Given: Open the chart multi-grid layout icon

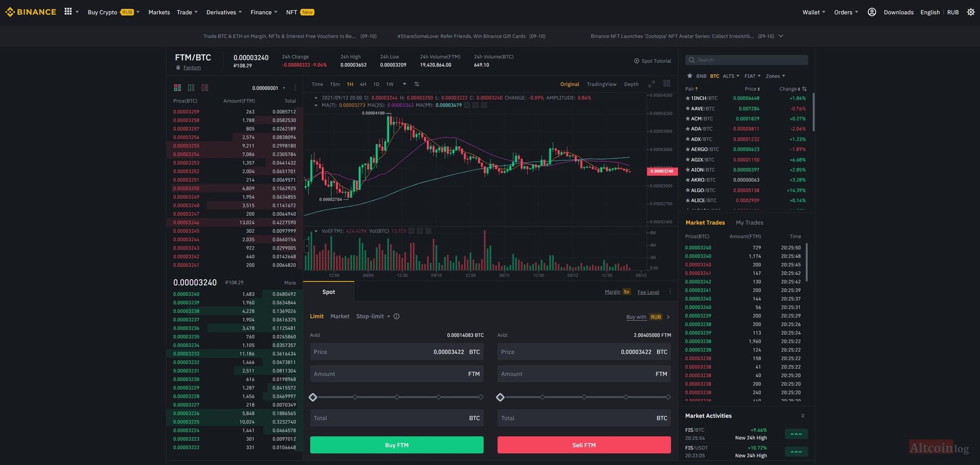Looking at the screenshot, I should (x=667, y=83).
